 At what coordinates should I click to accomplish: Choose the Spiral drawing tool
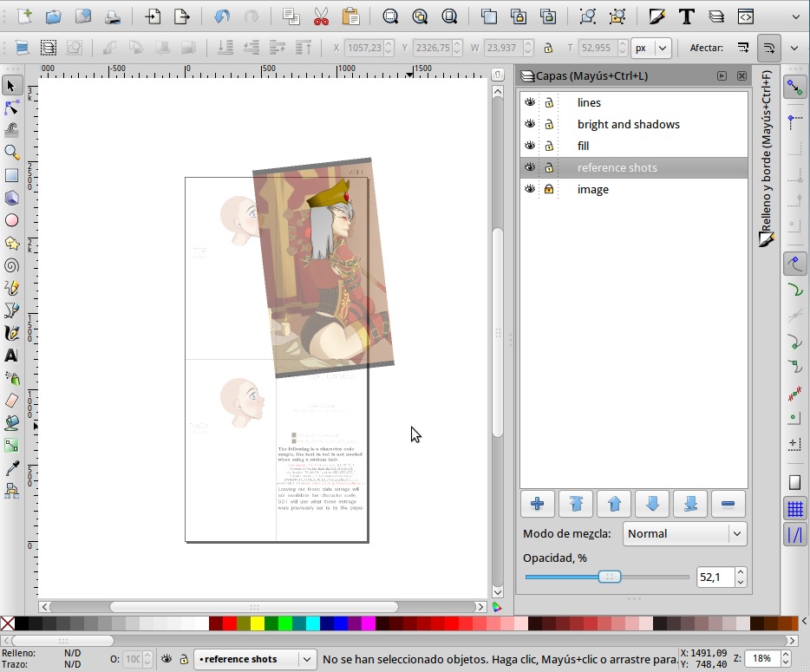tap(12, 265)
